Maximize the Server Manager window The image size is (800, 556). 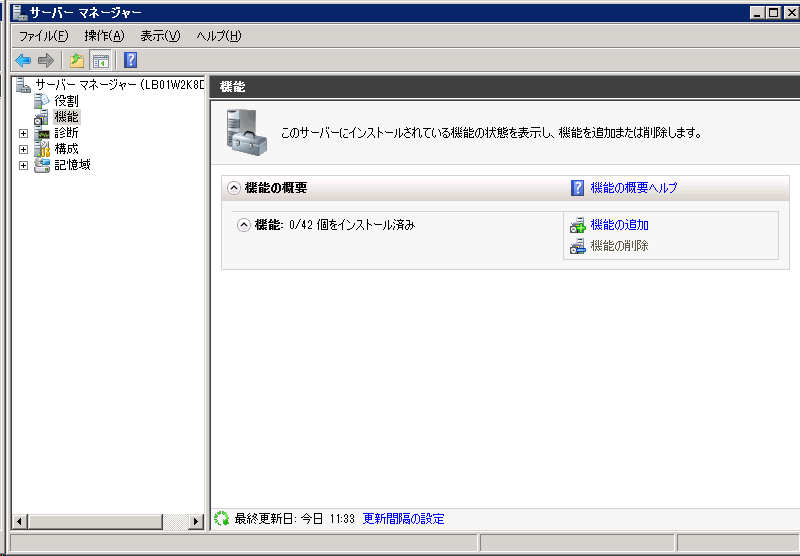(773, 12)
